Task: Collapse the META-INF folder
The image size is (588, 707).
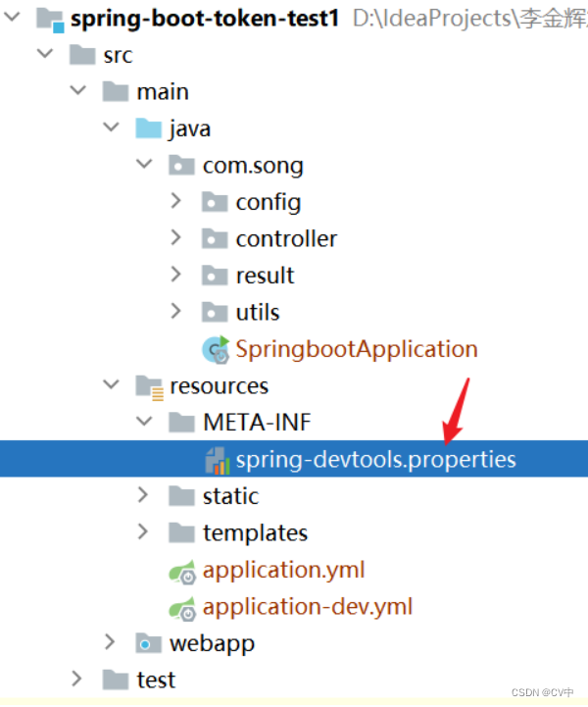Action: pos(144,422)
